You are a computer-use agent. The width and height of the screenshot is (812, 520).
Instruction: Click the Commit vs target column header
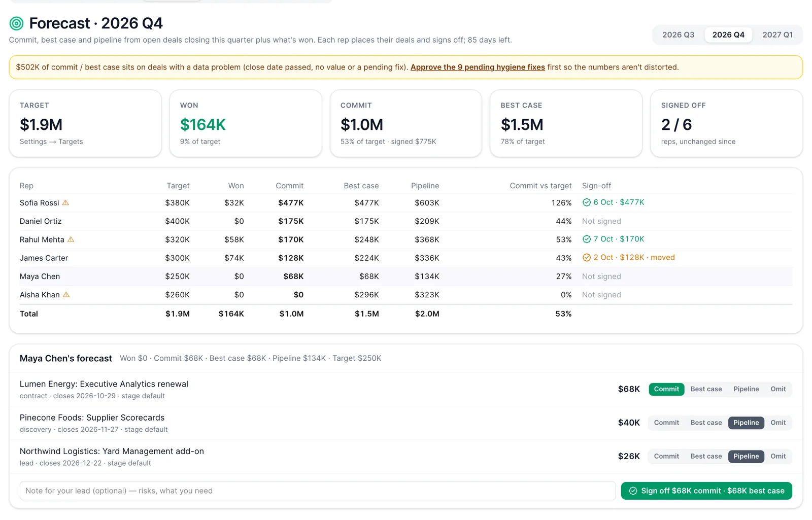pyautogui.click(x=540, y=186)
